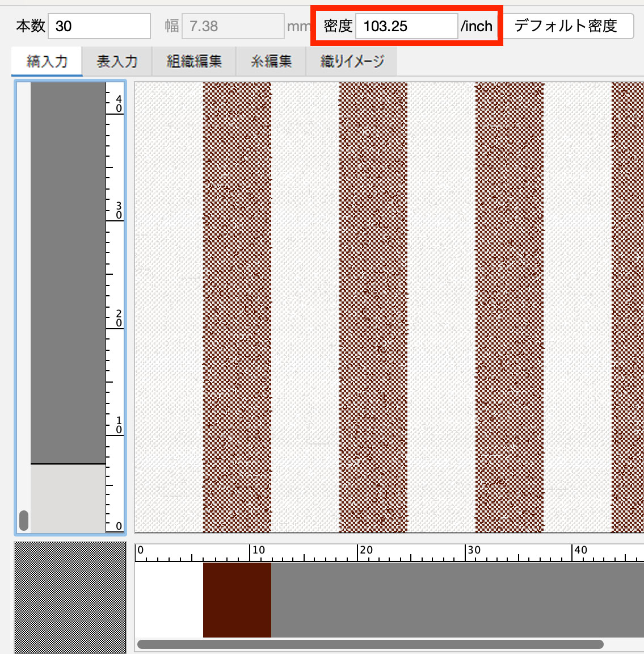Screen dimensions: 644x654
Task: Select the dark gray block in the weft panel
Action: [68, 272]
